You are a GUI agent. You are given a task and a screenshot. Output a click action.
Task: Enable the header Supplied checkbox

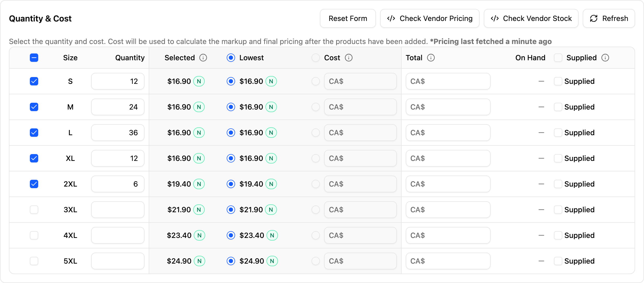[558, 58]
